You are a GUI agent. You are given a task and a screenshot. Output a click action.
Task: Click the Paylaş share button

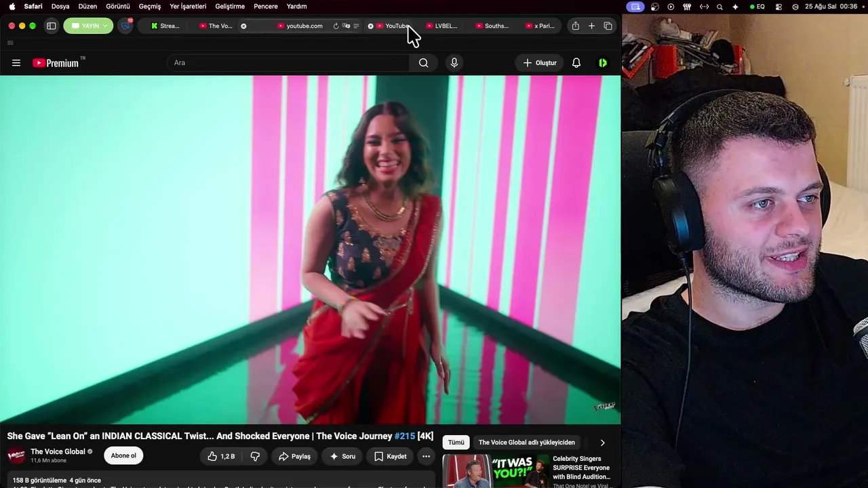pos(295,456)
